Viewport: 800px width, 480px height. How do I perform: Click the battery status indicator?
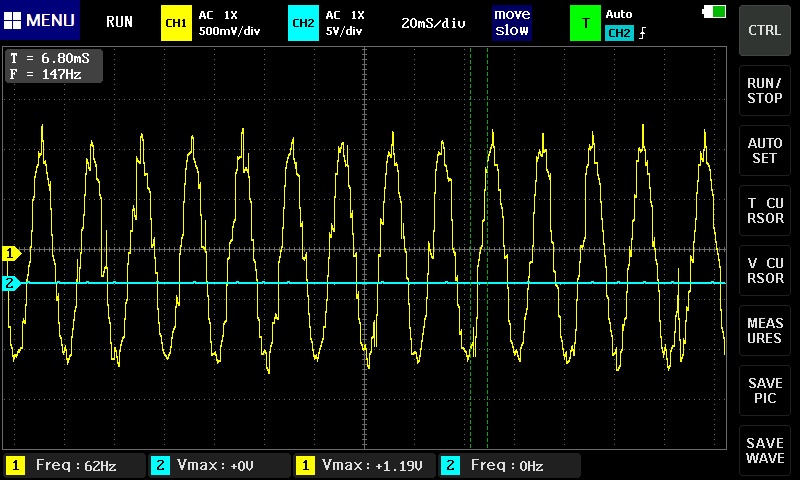click(x=715, y=11)
